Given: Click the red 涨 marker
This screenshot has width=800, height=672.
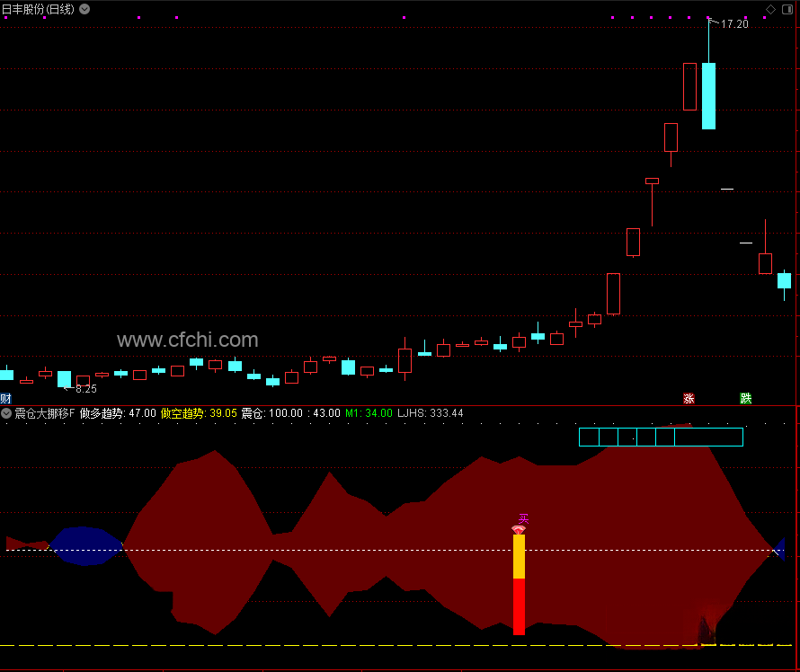Looking at the screenshot, I should 689,398.
